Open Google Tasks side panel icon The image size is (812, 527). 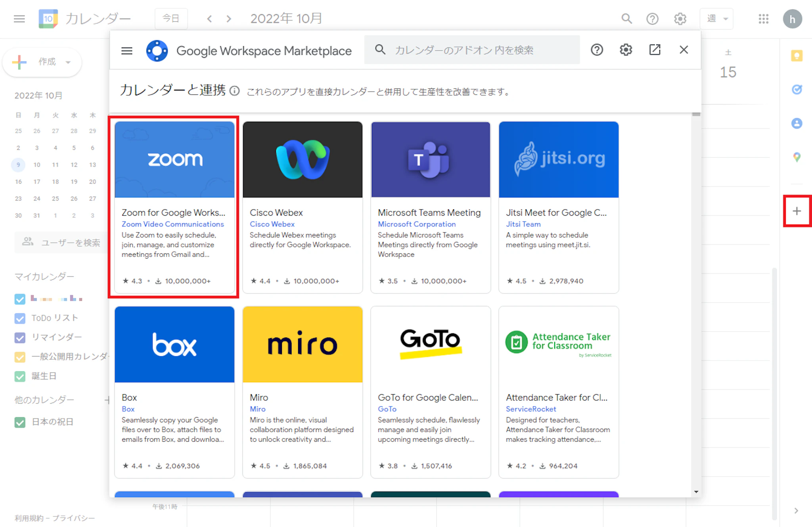[797, 90]
